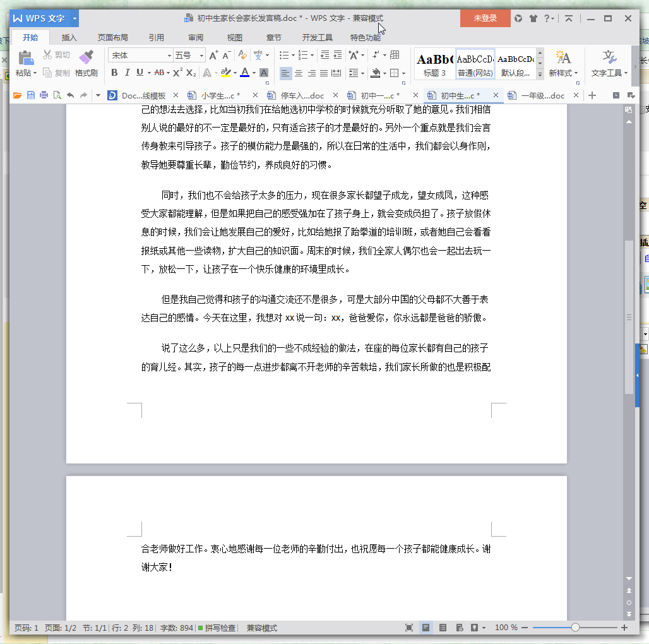Click the center alignment icon
Viewport: 649px width, 644px height.
click(299, 73)
